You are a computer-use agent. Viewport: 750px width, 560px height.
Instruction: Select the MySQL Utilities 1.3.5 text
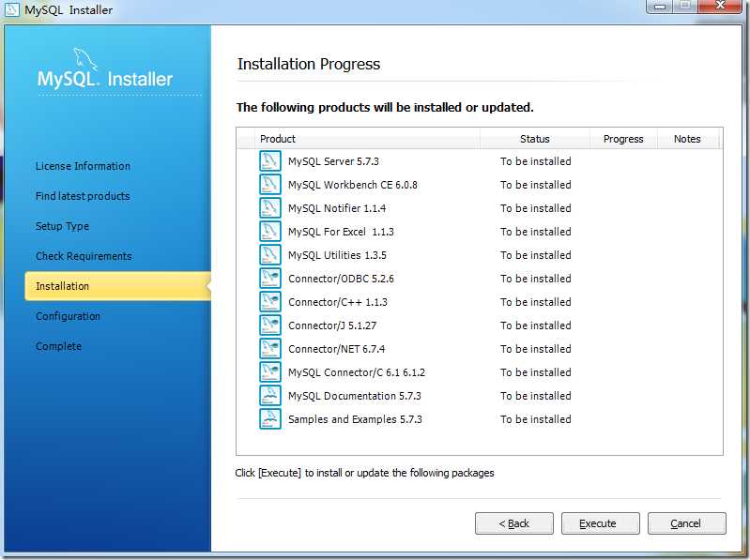pos(337,255)
